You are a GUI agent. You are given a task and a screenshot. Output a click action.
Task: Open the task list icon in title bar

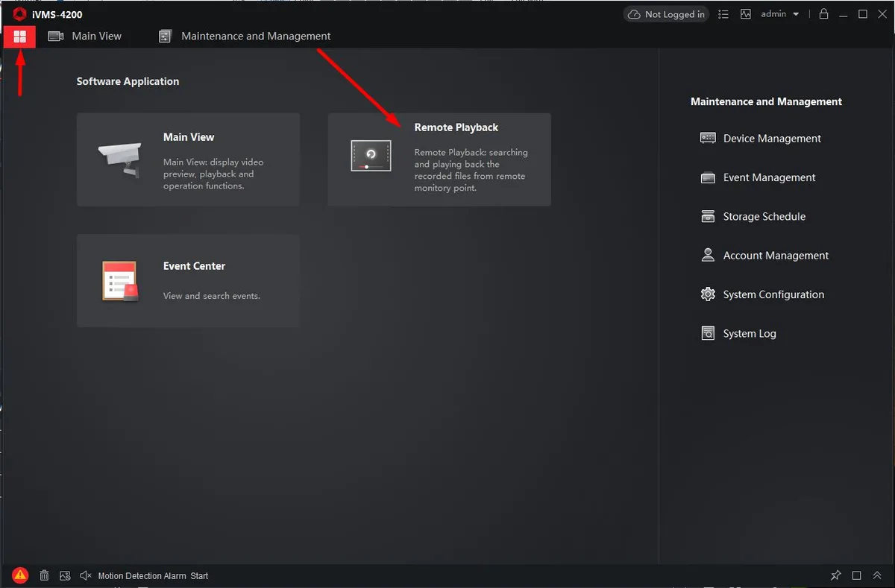point(723,14)
